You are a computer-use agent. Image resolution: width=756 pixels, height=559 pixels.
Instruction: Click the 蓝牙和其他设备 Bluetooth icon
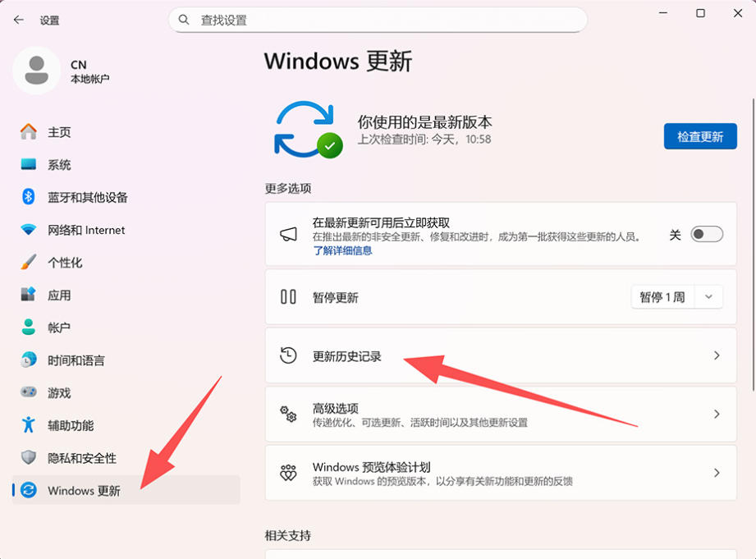(29, 197)
